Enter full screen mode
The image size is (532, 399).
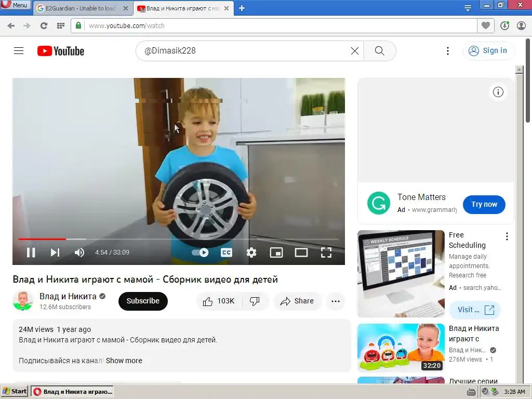(x=326, y=252)
